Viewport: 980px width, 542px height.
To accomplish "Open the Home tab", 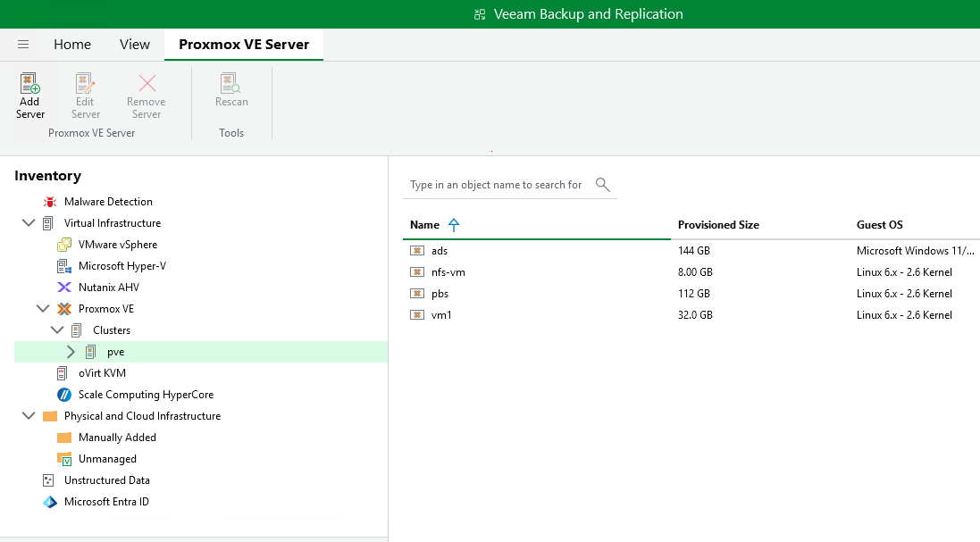I will 72,45.
